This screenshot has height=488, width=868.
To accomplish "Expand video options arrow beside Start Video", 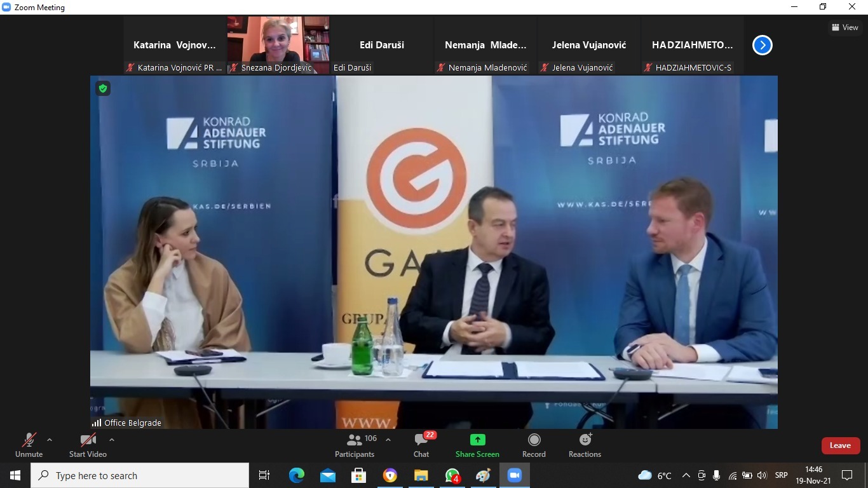I will [112, 440].
